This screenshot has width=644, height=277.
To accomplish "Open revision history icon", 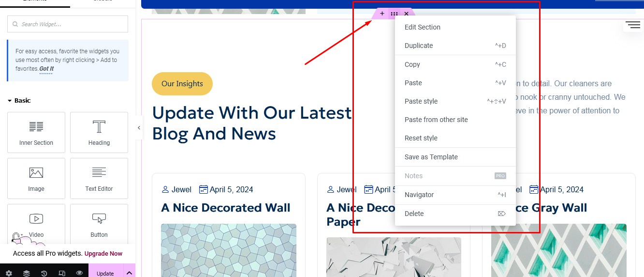I will coord(44,273).
